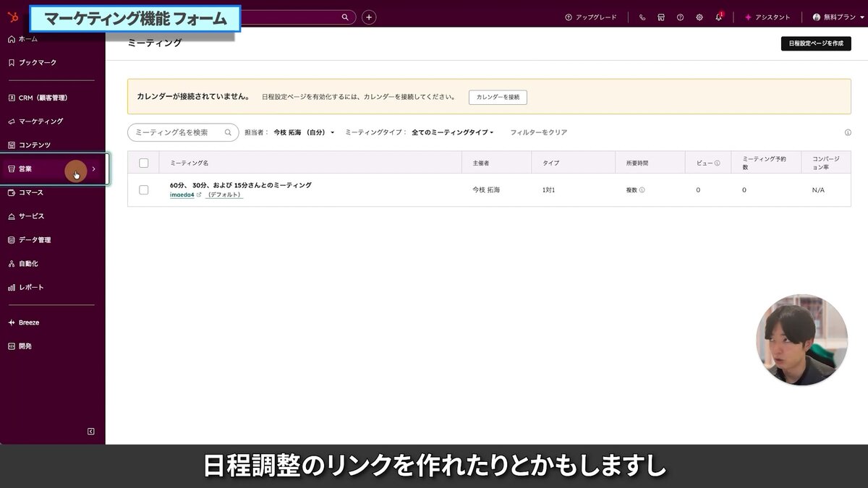Open the marketplace icon in the top bar
This screenshot has width=868, height=488.
pyautogui.click(x=660, y=16)
